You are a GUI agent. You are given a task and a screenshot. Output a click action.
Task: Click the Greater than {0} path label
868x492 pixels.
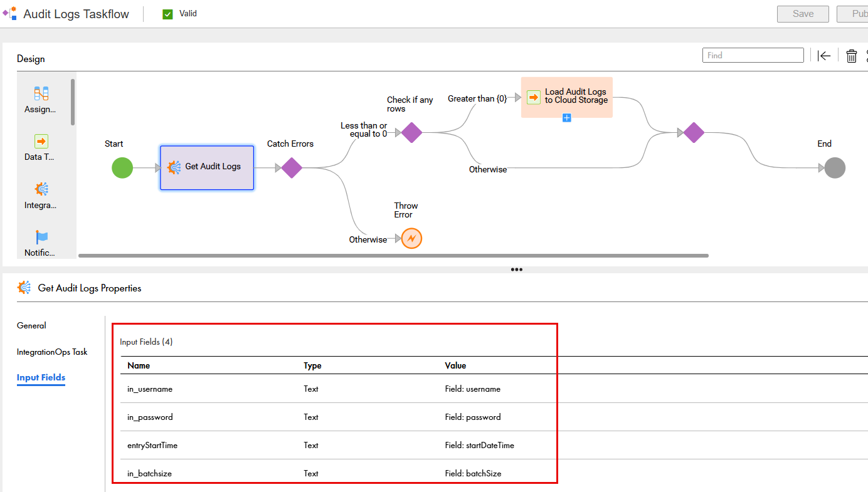pyautogui.click(x=477, y=98)
